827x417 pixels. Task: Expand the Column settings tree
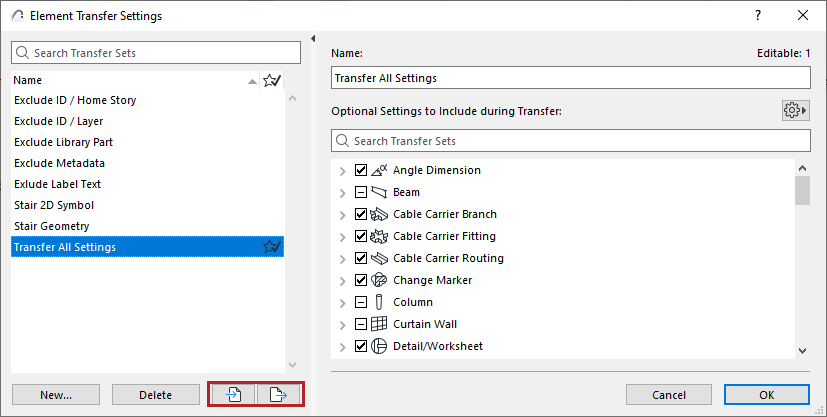pos(343,302)
